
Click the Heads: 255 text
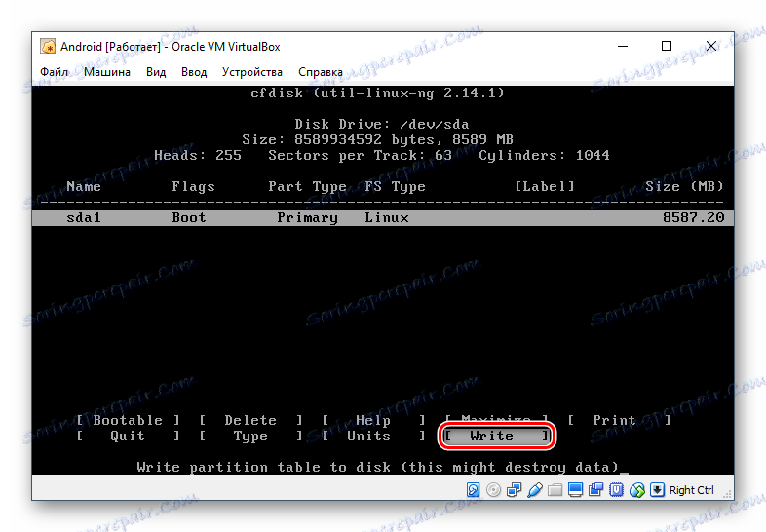198,155
